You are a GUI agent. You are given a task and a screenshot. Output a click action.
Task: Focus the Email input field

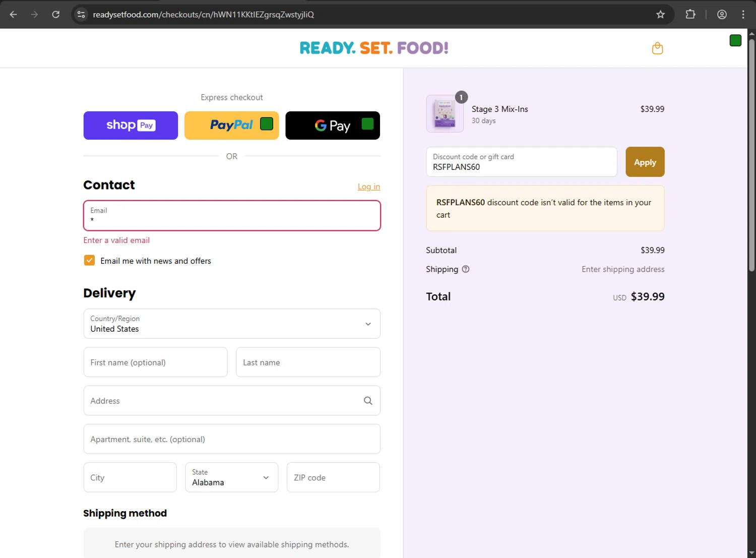pyautogui.click(x=232, y=216)
